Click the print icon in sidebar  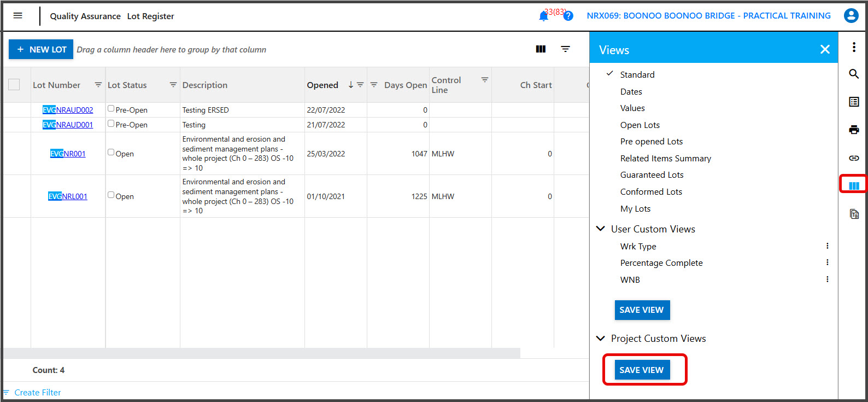[x=853, y=130]
